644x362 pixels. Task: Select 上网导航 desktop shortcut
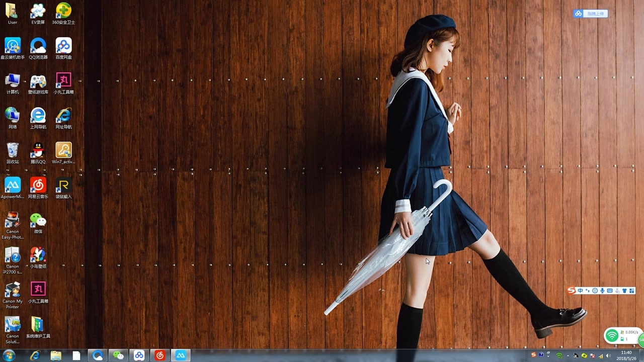click(38, 118)
